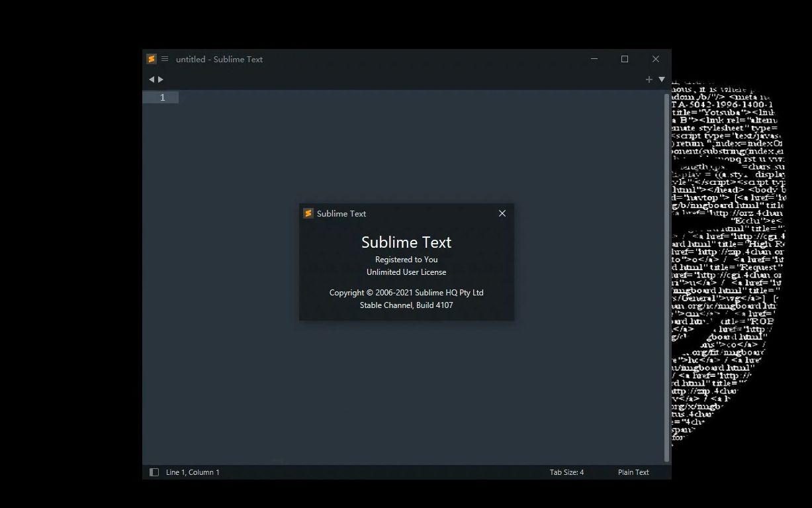Add a new tab with the plus icon

pos(649,79)
